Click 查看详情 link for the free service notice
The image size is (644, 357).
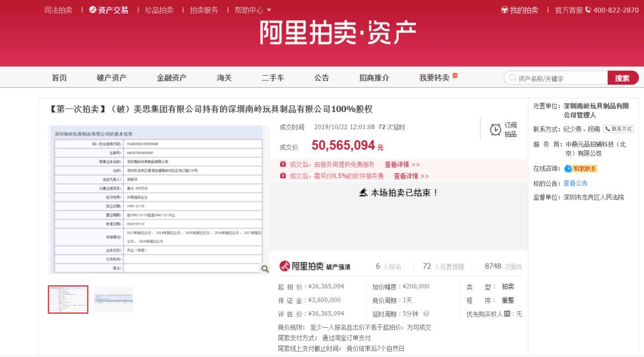point(402,164)
